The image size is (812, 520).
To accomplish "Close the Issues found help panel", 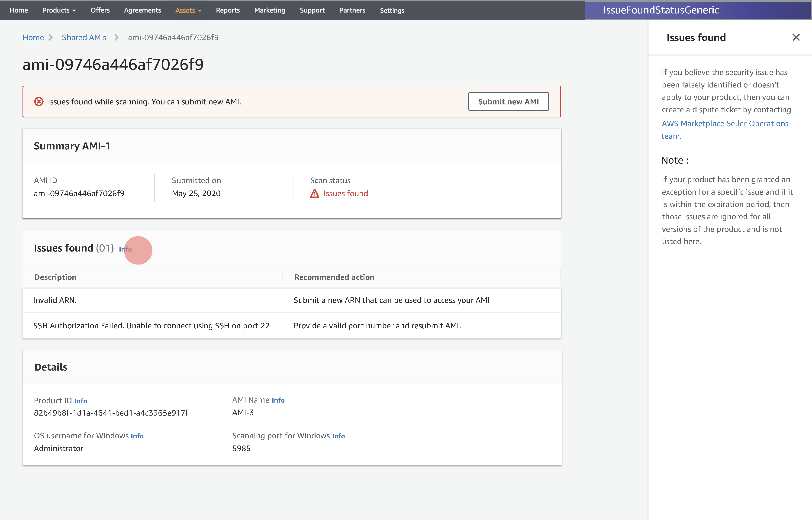I will 796,38.
